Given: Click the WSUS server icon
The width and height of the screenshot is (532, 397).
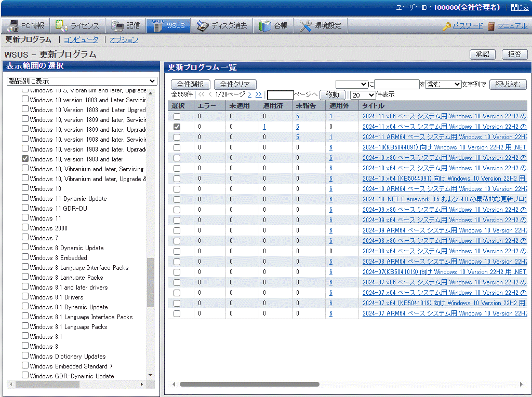Looking at the screenshot, I should click(158, 26).
